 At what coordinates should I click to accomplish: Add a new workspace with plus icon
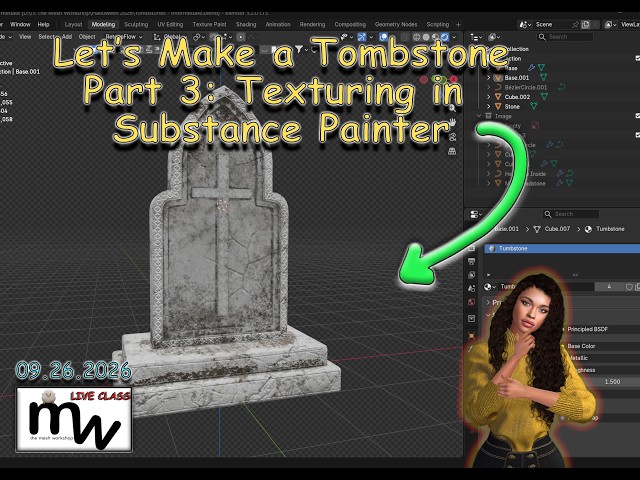(x=458, y=25)
